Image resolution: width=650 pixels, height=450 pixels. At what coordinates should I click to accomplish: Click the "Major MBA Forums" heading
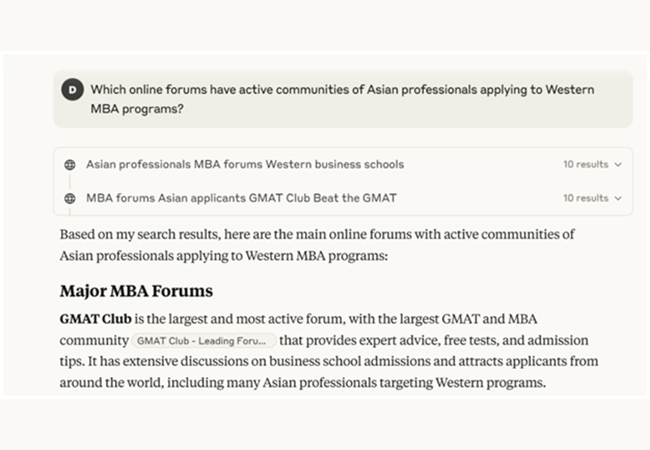pyautogui.click(x=136, y=292)
